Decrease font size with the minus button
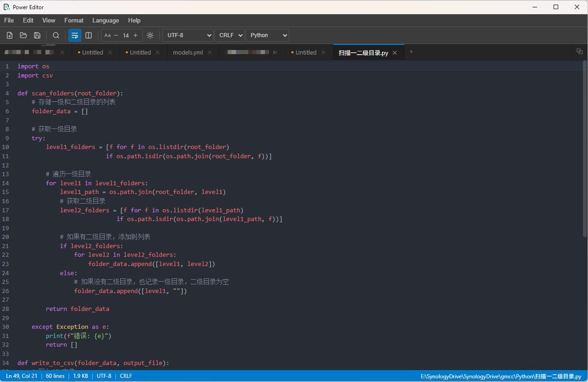 click(116, 35)
